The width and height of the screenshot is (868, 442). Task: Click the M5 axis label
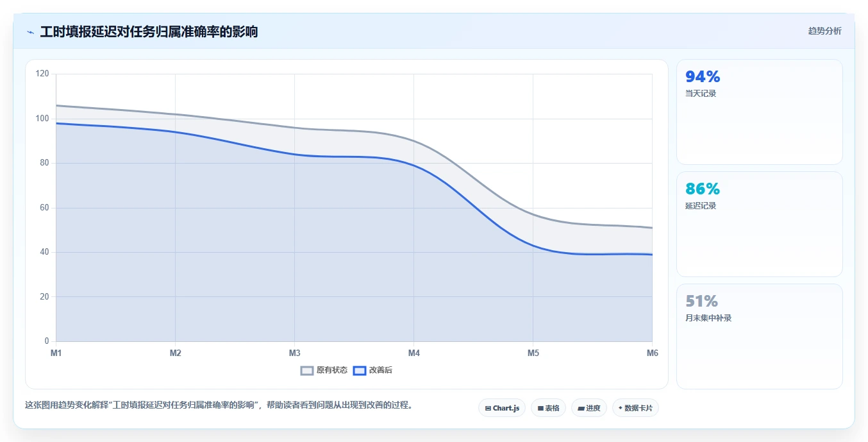533,353
